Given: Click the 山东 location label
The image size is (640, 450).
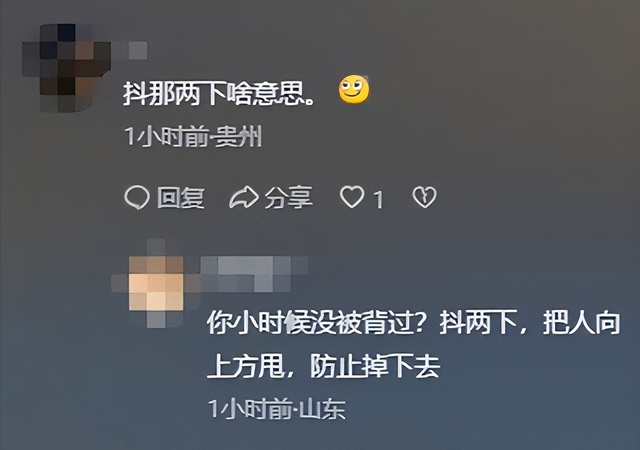Looking at the screenshot, I should click(x=322, y=408).
